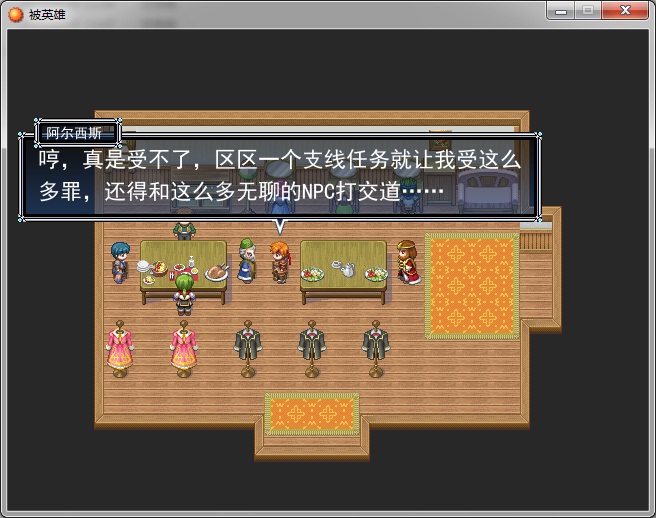Click the king in red robe with crown
Image resolution: width=656 pixels, height=518 pixels.
(x=408, y=262)
